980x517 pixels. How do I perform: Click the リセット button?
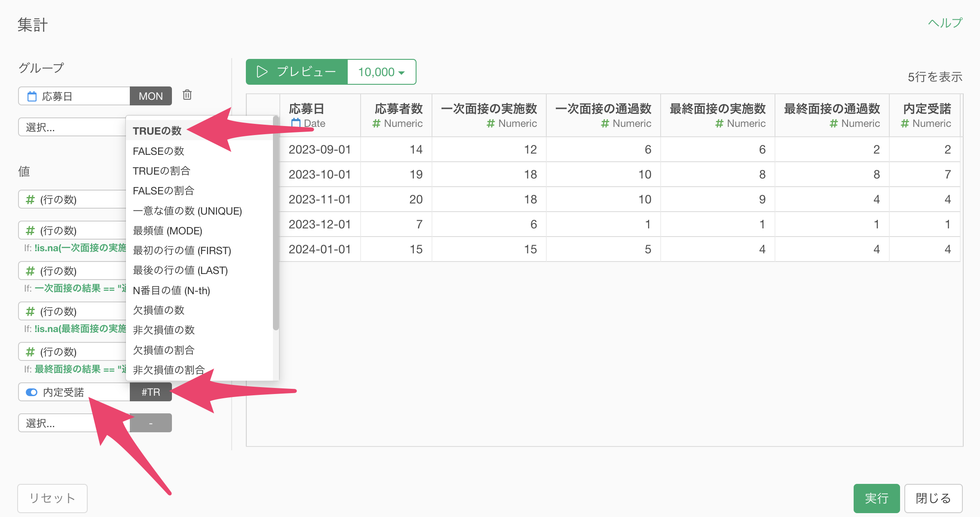point(52,498)
